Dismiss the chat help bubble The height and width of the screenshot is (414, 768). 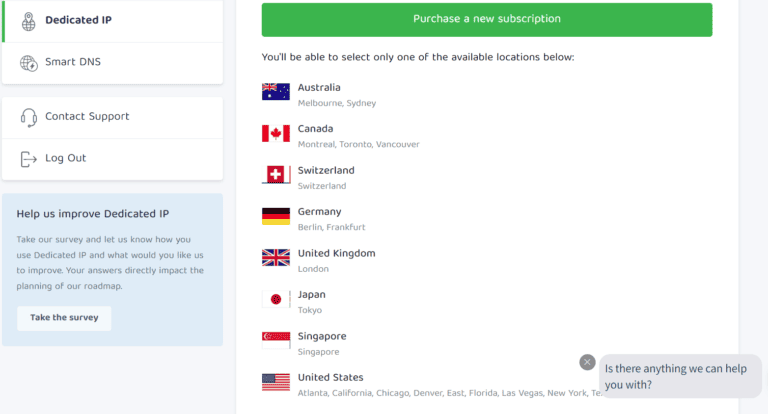pyautogui.click(x=587, y=362)
